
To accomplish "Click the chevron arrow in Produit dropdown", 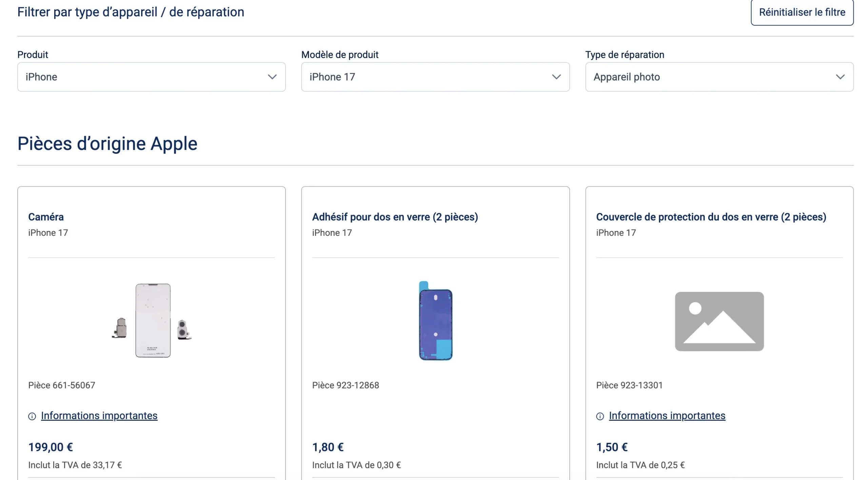I will 272,77.
